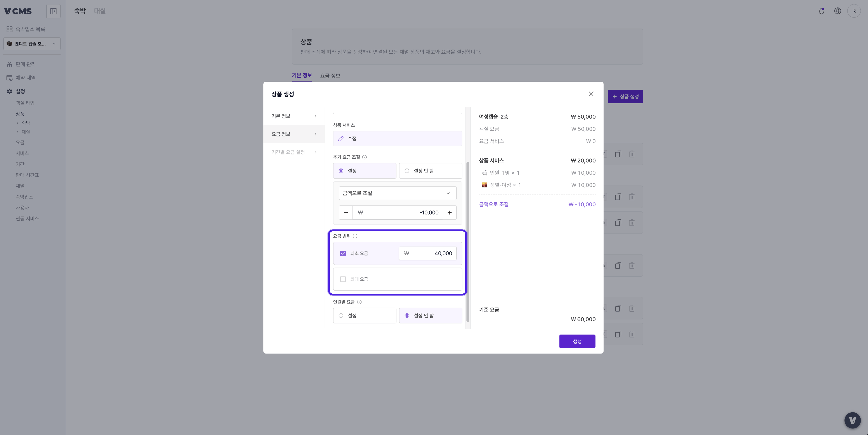Image resolution: width=868 pixels, height=435 pixels.
Task: Click the 생성 button
Action: (x=577, y=341)
